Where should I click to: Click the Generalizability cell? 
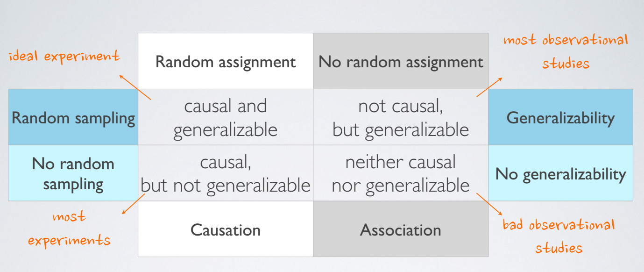(561, 117)
